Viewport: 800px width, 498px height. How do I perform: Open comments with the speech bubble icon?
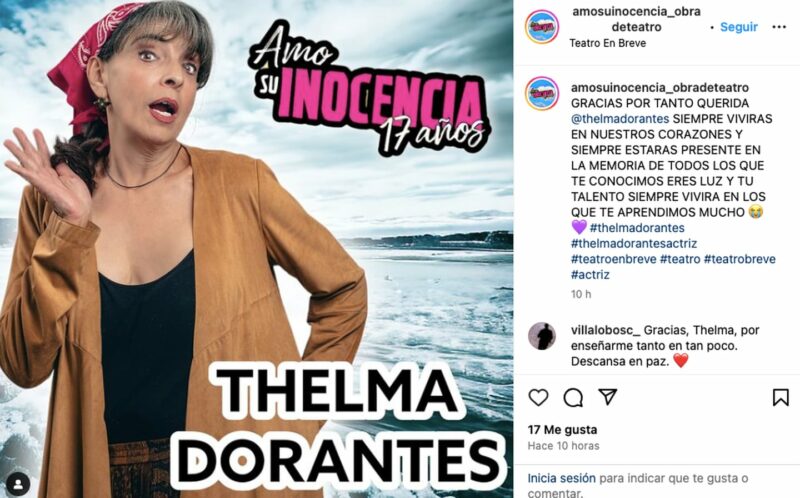(573, 397)
